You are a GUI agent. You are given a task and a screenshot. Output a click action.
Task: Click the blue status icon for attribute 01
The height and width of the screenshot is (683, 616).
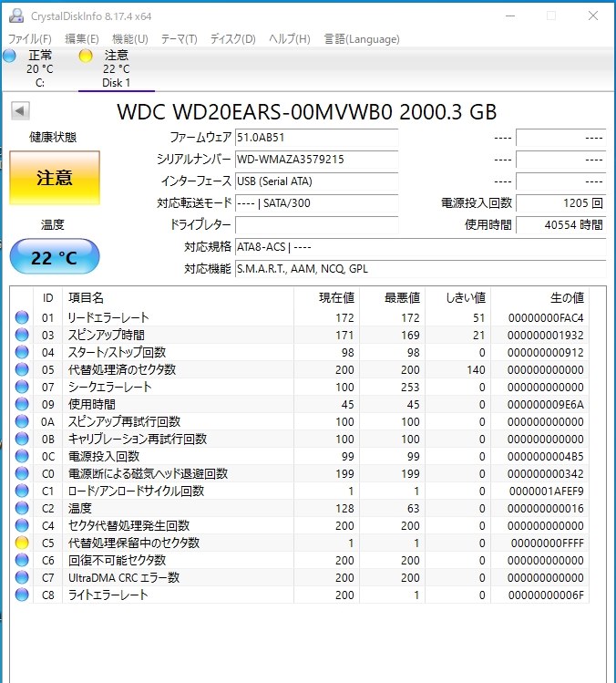pos(22,317)
